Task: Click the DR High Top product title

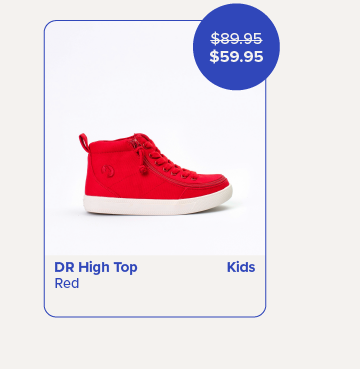Action: (96, 267)
